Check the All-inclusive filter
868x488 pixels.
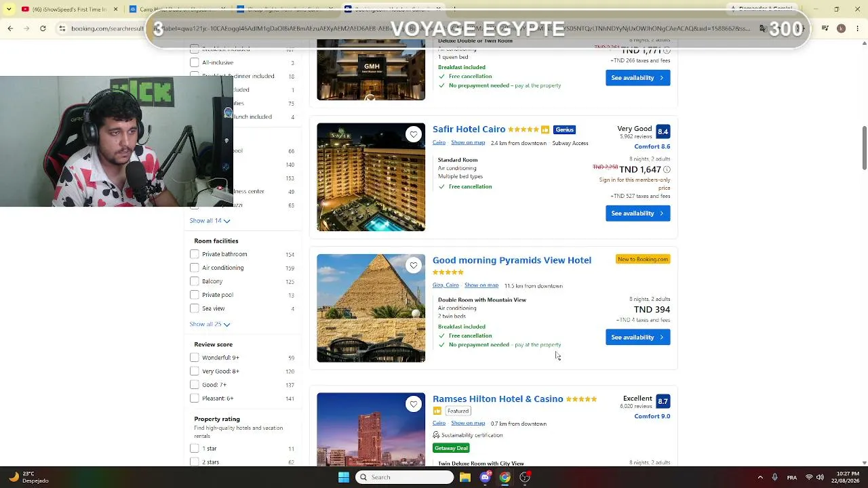click(x=195, y=62)
